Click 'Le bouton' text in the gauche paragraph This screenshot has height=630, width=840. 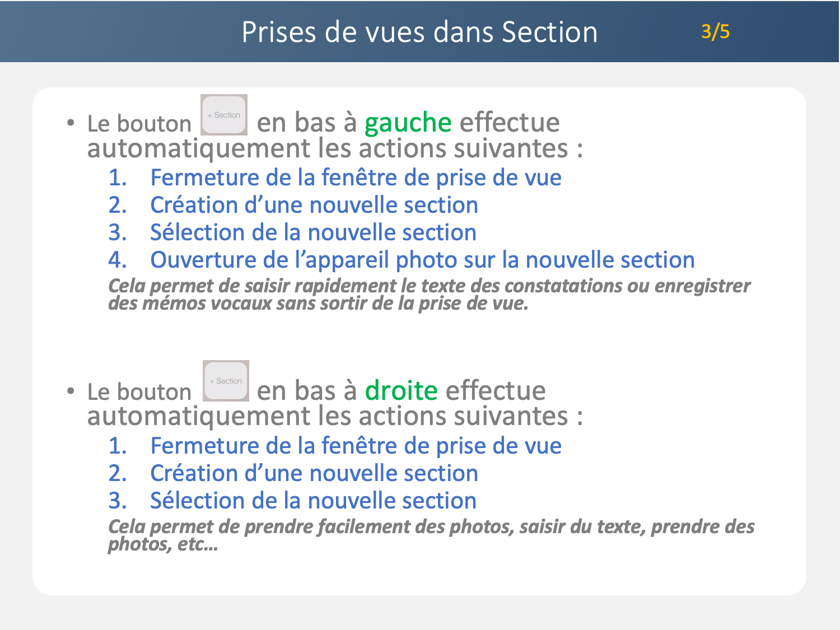(139, 124)
